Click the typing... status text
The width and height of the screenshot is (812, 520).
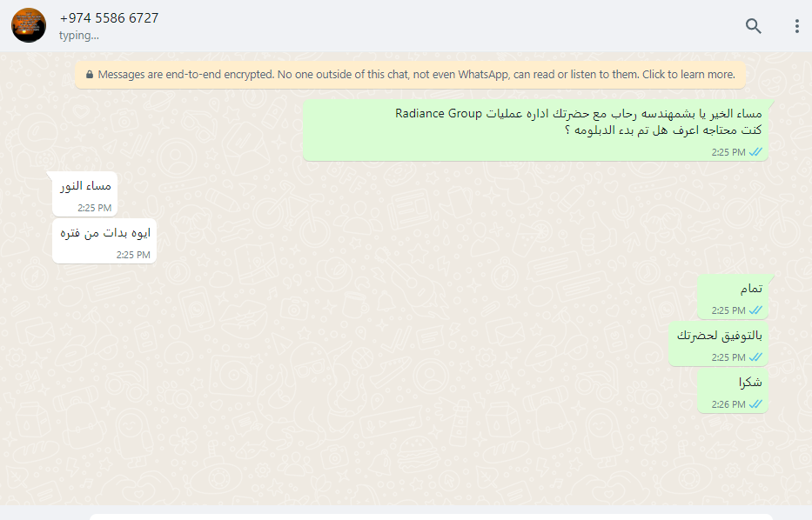coord(78,36)
